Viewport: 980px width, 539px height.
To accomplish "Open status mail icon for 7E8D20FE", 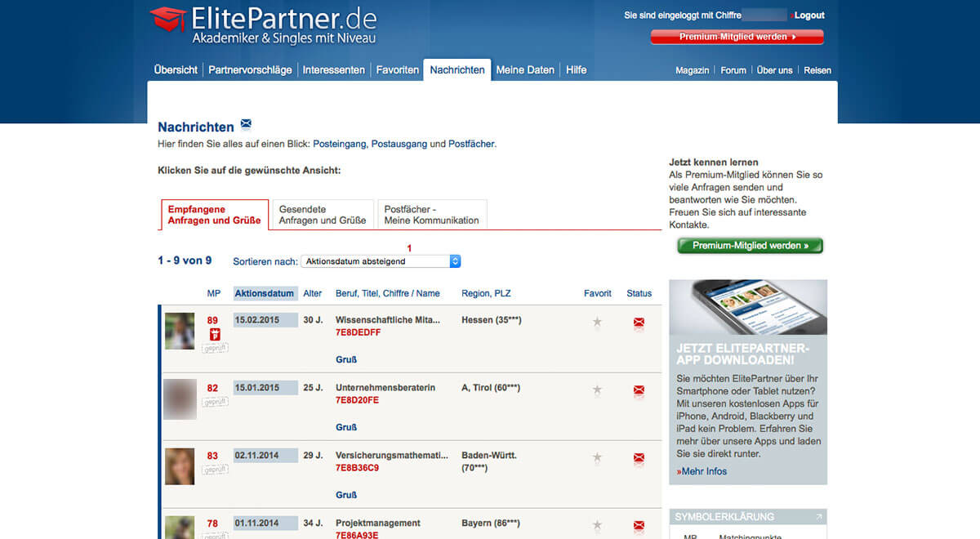I will 639,391.
